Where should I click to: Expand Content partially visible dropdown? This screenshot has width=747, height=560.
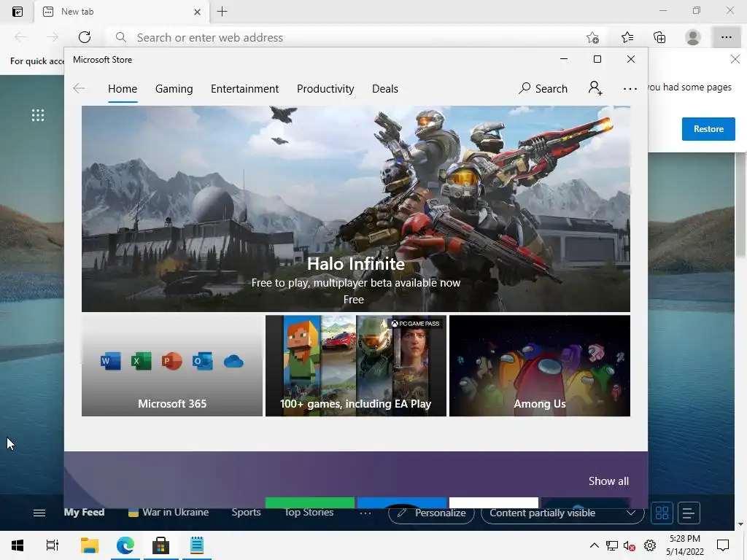click(x=562, y=513)
